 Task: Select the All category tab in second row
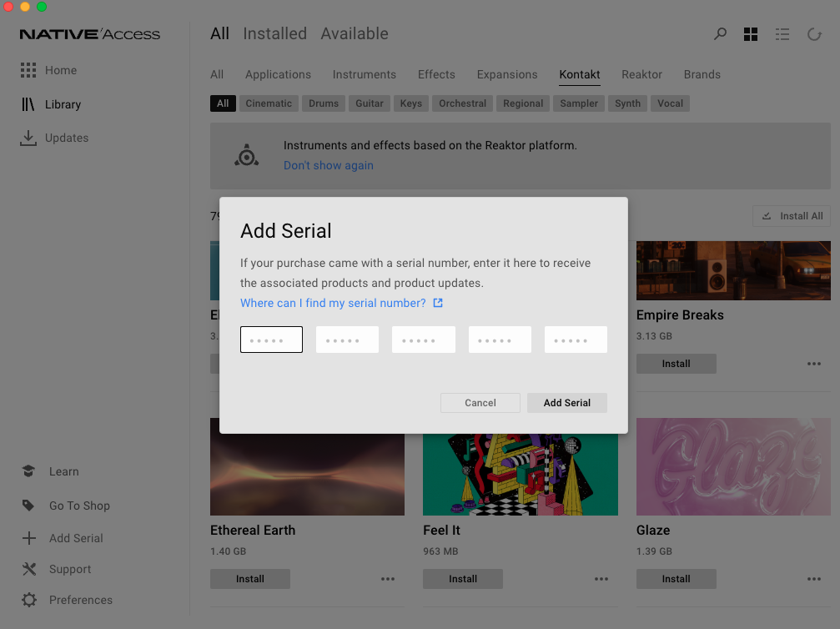217,74
